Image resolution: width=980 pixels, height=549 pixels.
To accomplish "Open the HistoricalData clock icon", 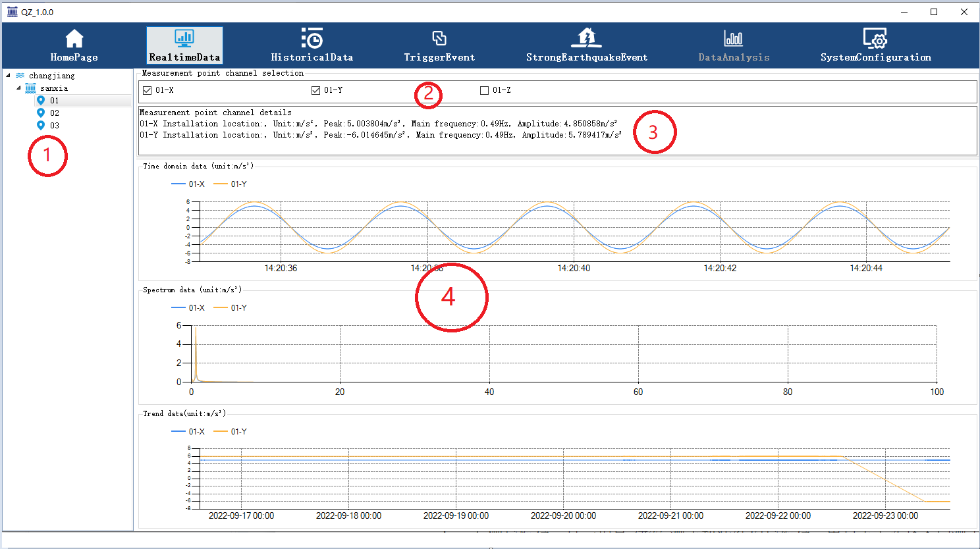I will click(312, 38).
